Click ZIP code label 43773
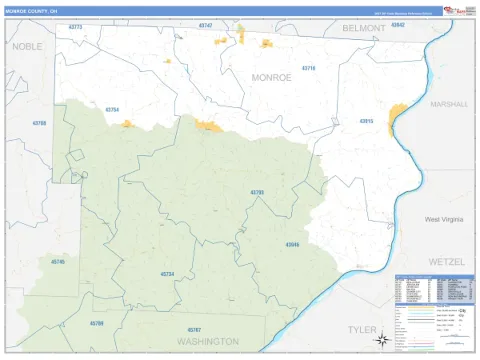 tap(75, 27)
